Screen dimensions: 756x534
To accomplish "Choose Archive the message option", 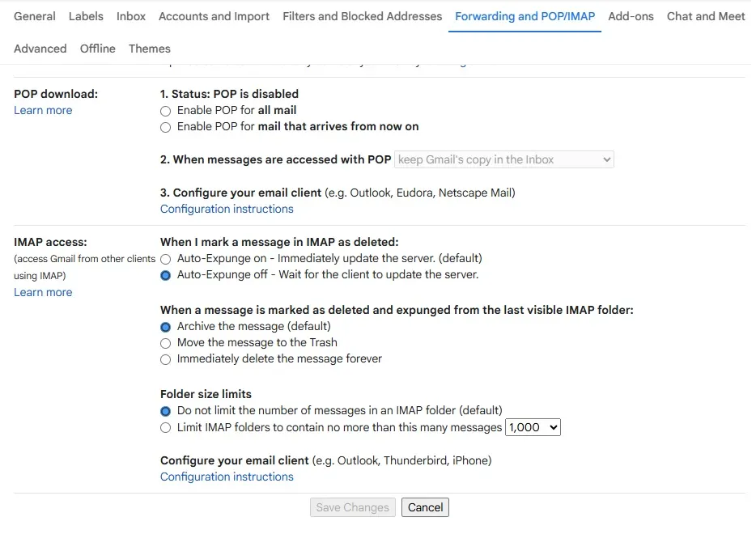I will 165,327.
